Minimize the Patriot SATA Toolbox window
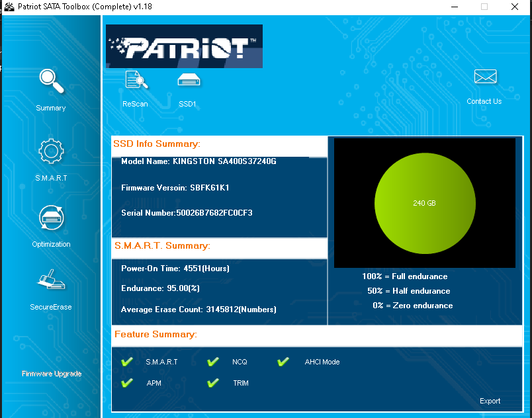 coord(455,7)
